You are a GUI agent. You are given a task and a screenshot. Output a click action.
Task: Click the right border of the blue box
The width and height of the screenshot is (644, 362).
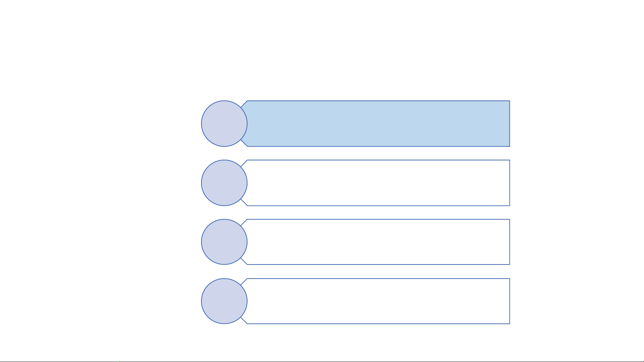pyautogui.click(x=510, y=124)
